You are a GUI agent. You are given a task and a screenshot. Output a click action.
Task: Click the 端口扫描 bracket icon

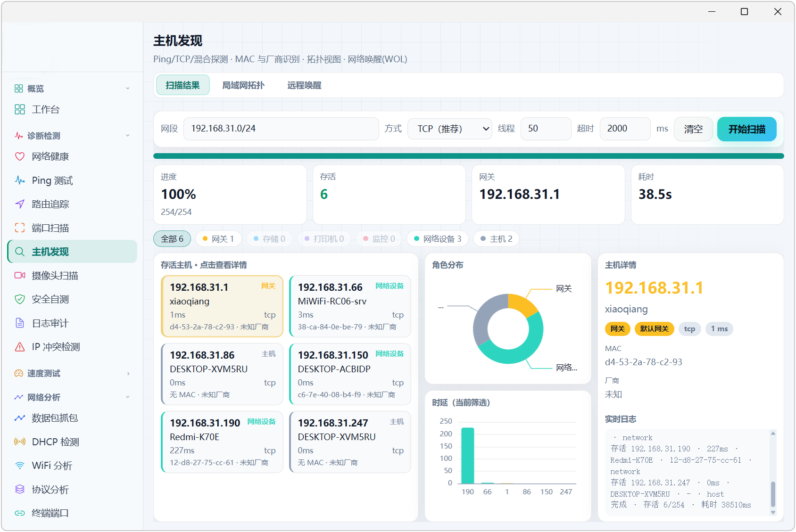click(20, 228)
